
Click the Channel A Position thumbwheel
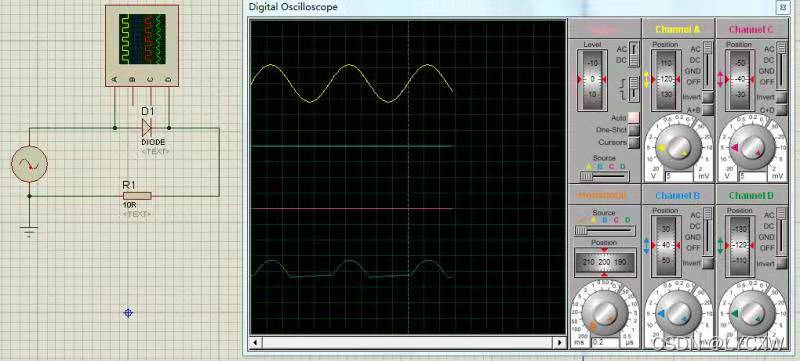666,80
